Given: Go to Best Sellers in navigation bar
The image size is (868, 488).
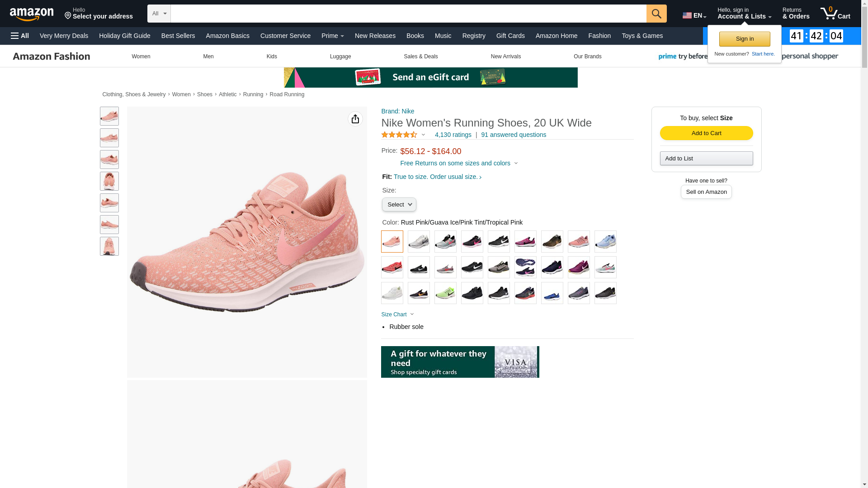Looking at the screenshot, I should [x=178, y=36].
